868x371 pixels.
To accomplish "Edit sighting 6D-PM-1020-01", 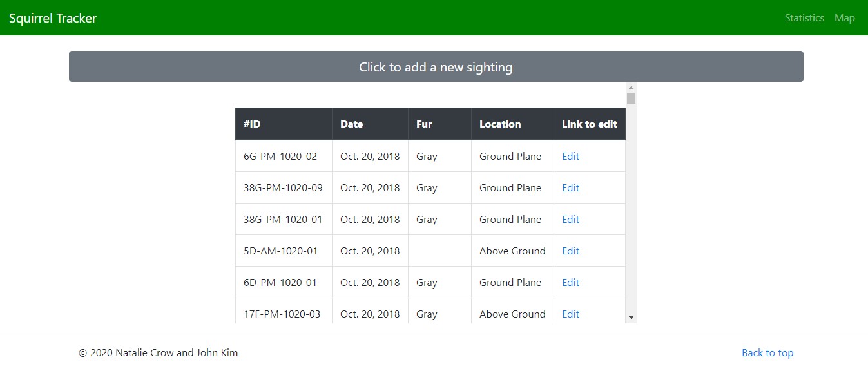I will pyautogui.click(x=570, y=283).
